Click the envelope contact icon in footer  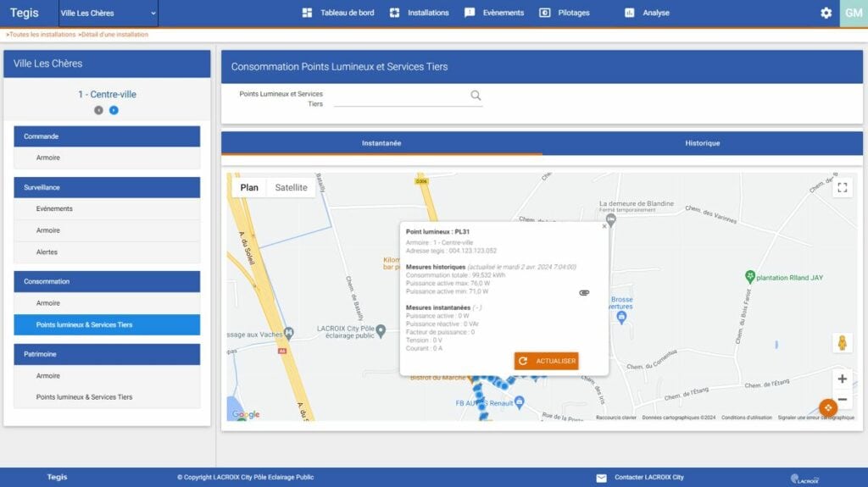[601, 479]
